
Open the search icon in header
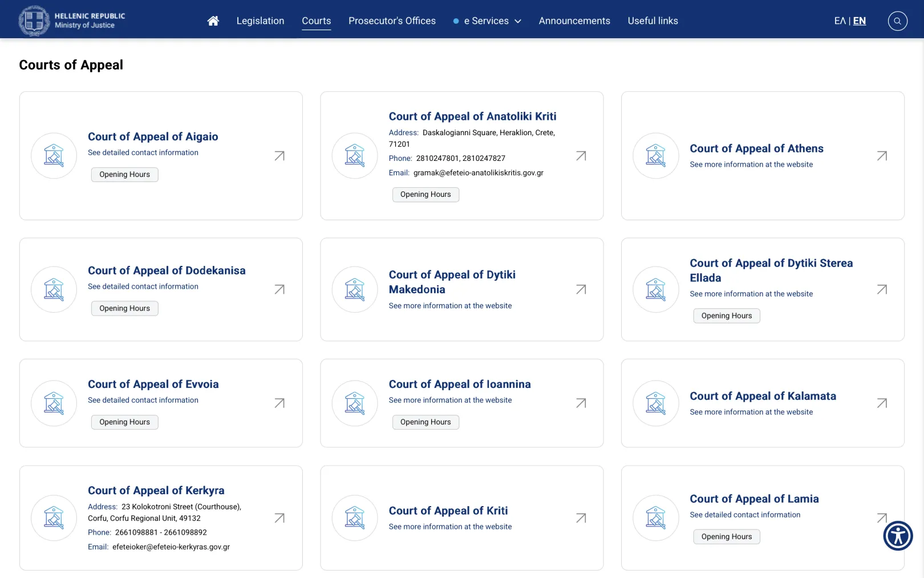pos(897,21)
